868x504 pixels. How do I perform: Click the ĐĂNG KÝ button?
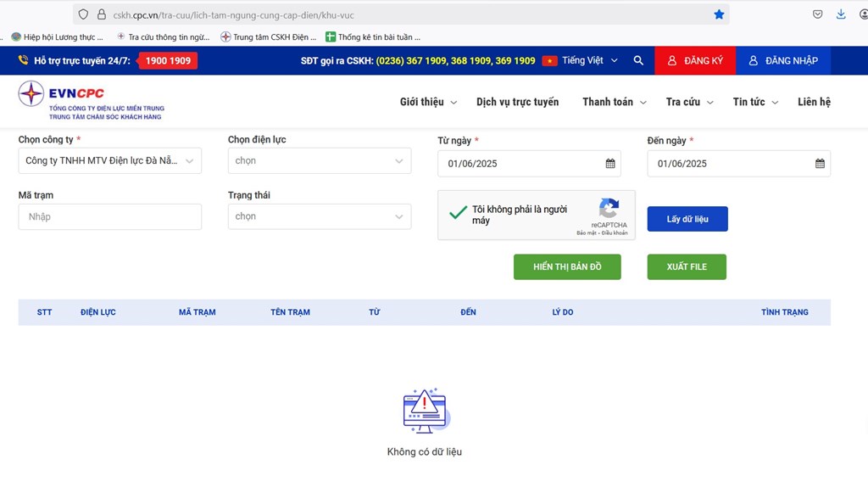[695, 60]
